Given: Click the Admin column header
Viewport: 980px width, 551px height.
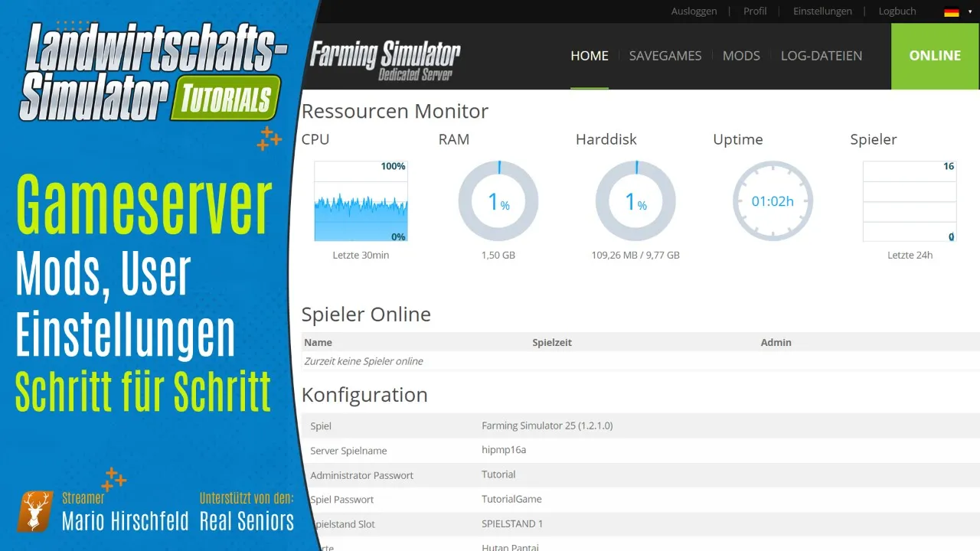Looking at the screenshot, I should [776, 343].
